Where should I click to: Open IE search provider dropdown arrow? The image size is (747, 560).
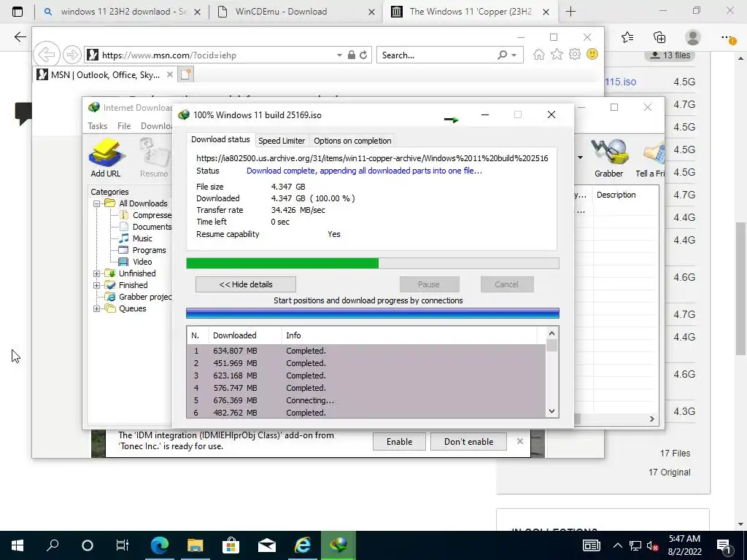point(514,55)
